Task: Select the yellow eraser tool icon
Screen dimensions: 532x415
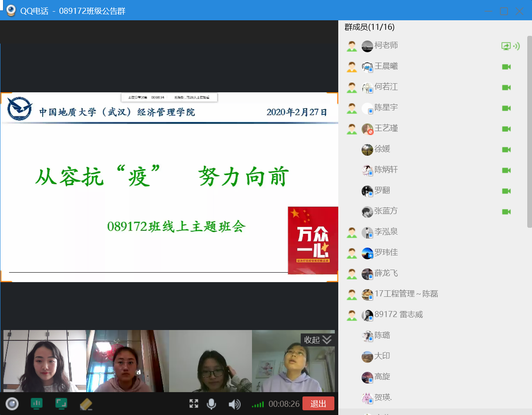Action: 86,404
